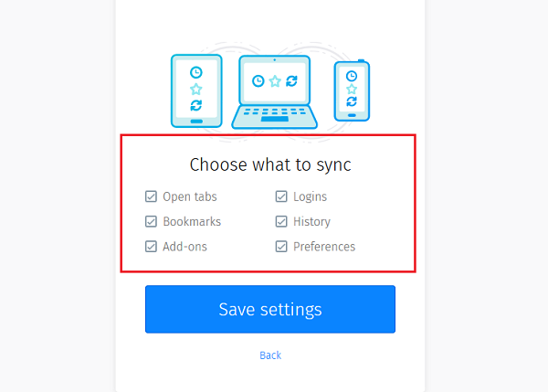Screen dimensions: 548x392
Task: Click the clock icon on the tablet
Action: point(195,72)
